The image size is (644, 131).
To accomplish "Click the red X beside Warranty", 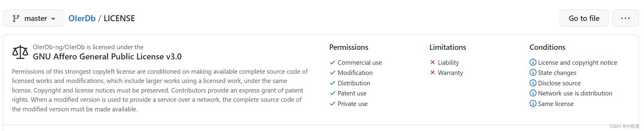I will [x=433, y=73].
